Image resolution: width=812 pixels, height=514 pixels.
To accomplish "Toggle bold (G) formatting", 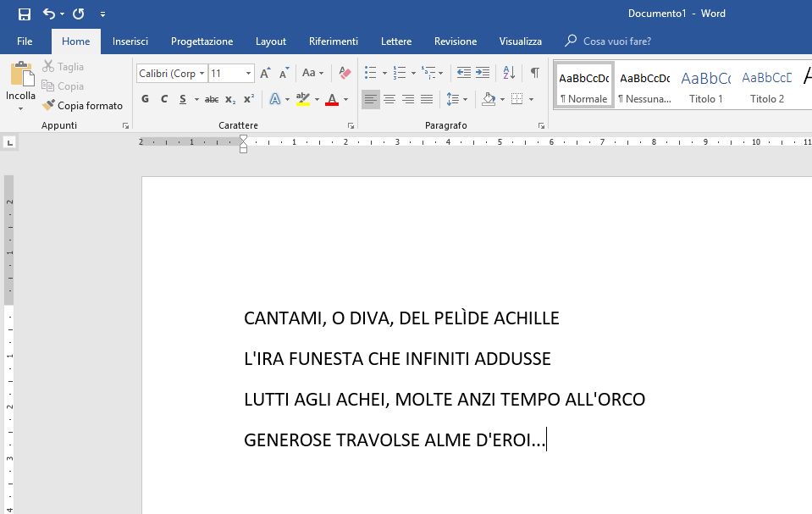I will point(145,99).
